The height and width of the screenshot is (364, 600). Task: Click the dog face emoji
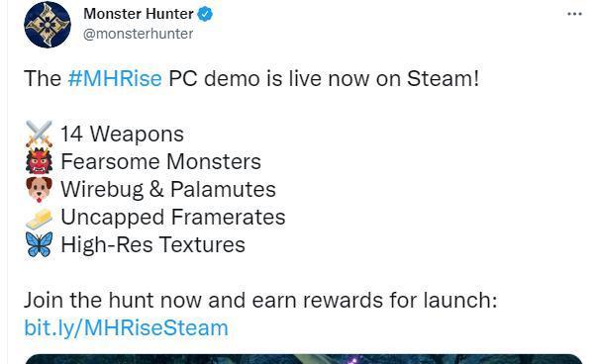39,189
